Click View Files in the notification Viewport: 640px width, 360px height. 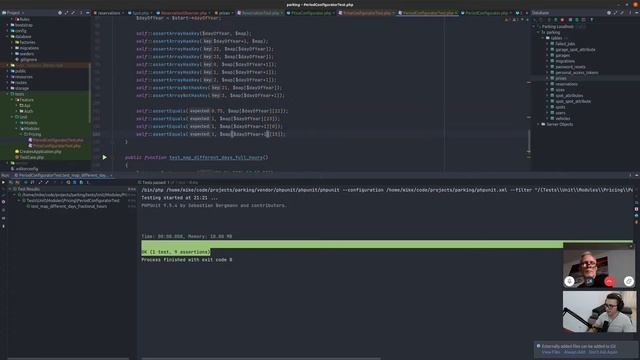(551, 352)
